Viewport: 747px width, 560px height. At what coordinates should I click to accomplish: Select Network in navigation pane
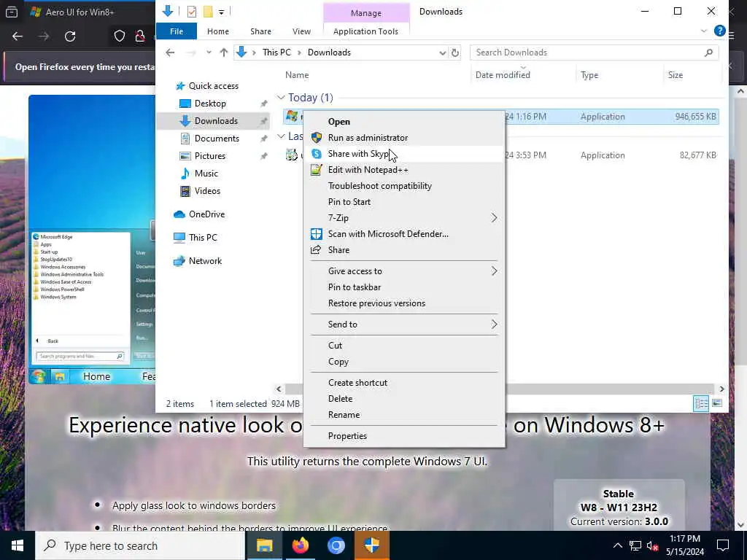[x=205, y=261]
